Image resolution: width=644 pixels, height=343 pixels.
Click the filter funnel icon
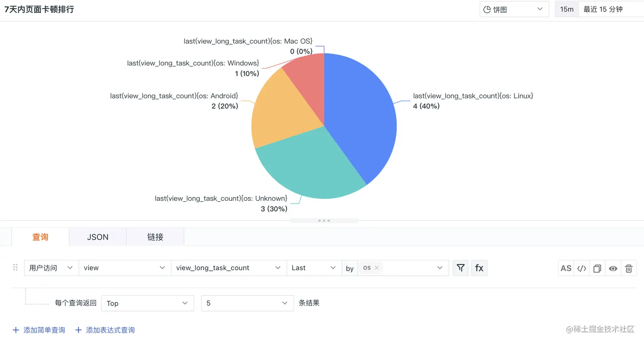(460, 268)
